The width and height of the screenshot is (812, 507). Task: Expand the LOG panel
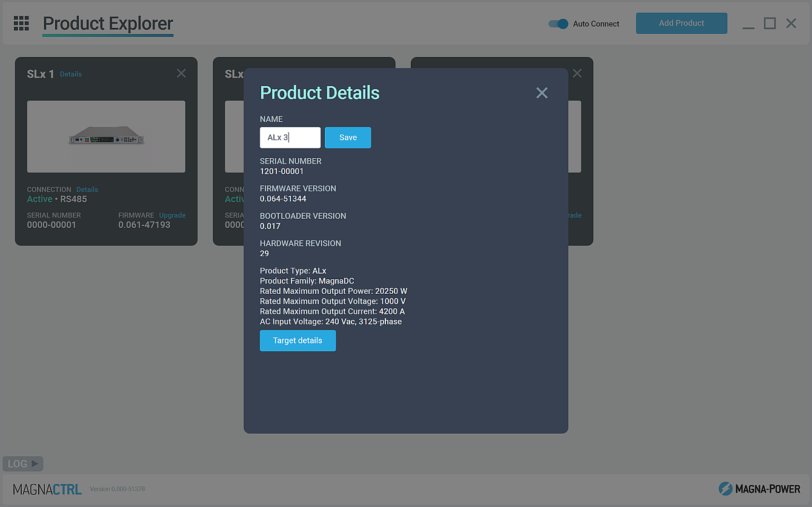(23, 464)
